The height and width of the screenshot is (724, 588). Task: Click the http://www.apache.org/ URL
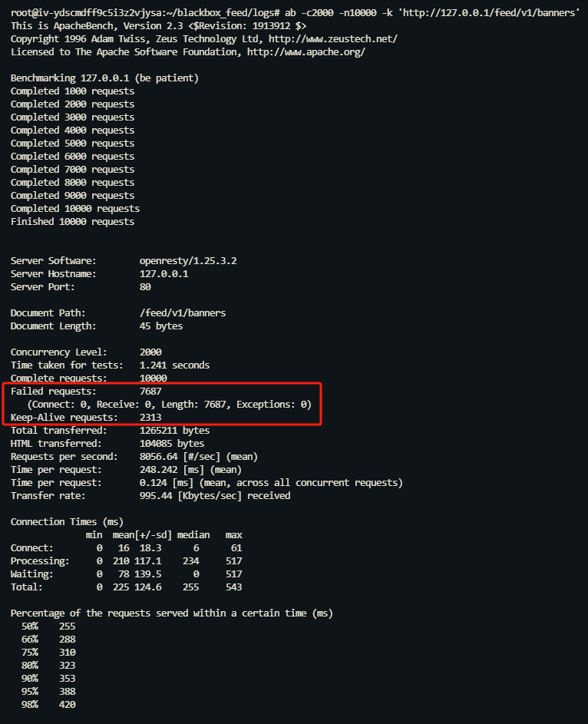pyautogui.click(x=306, y=52)
